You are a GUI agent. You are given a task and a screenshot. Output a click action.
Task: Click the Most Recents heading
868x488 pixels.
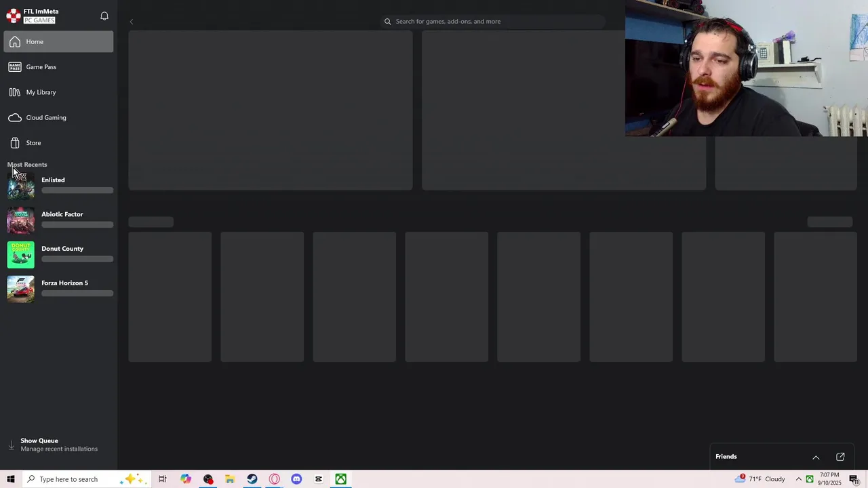tap(27, 165)
